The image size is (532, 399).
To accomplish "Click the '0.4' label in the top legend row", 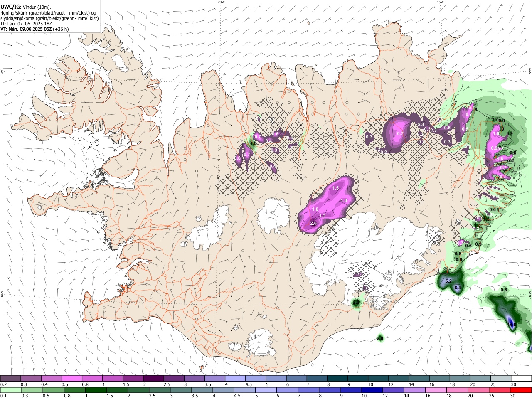I will pyautogui.click(x=44, y=384).
